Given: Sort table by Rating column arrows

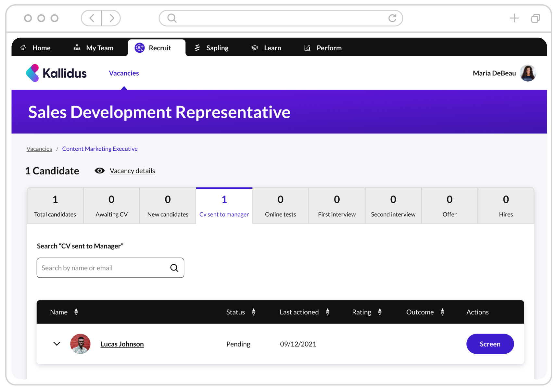Looking at the screenshot, I should (x=380, y=312).
